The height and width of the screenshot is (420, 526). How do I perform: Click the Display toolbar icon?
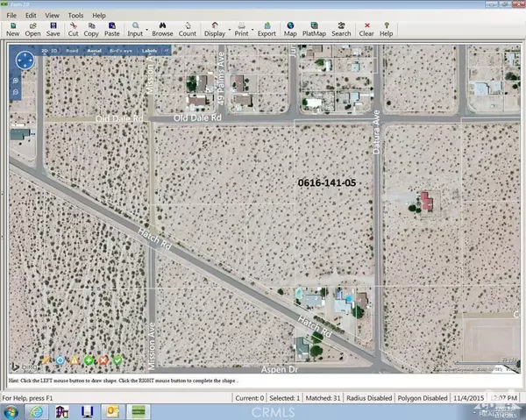(x=215, y=30)
